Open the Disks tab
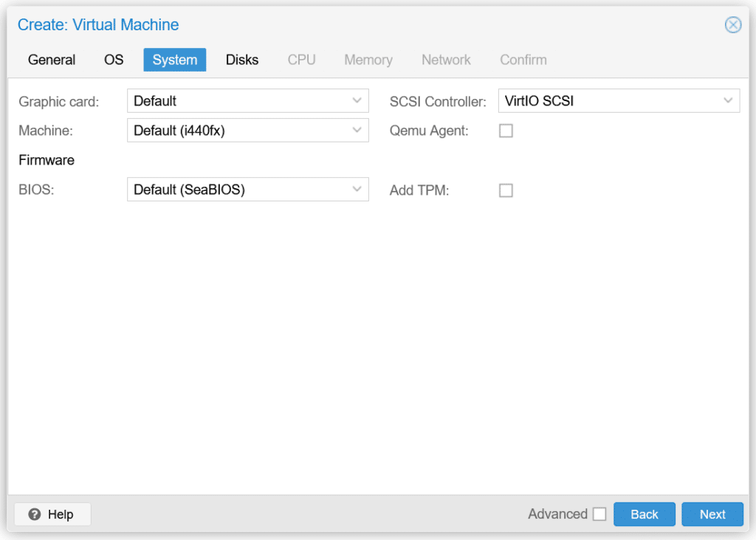756x540 pixels. [x=242, y=60]
